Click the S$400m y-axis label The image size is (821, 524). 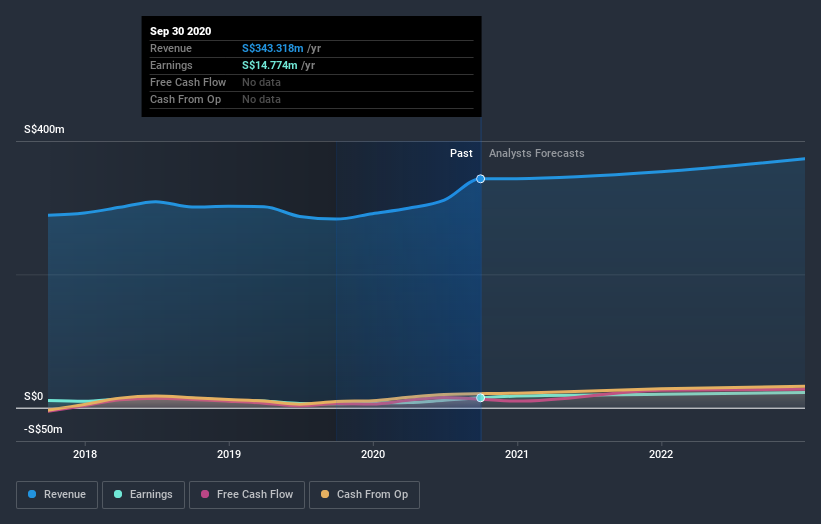point(44,129)
